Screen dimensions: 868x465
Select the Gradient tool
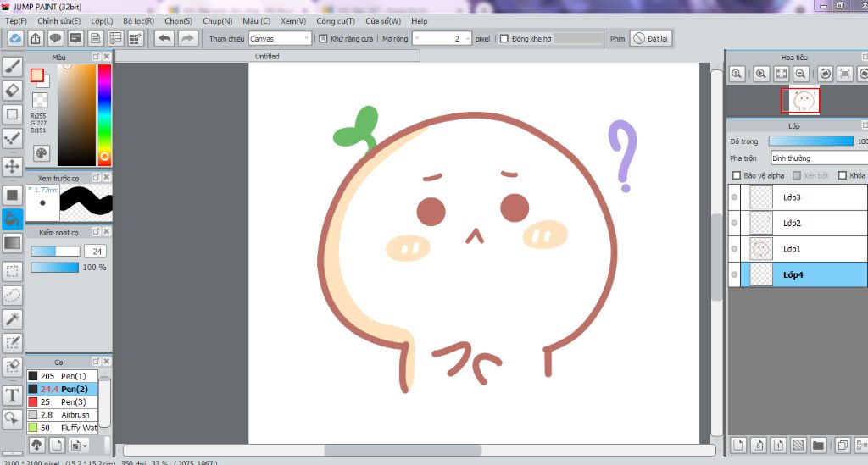click(12, 243)
